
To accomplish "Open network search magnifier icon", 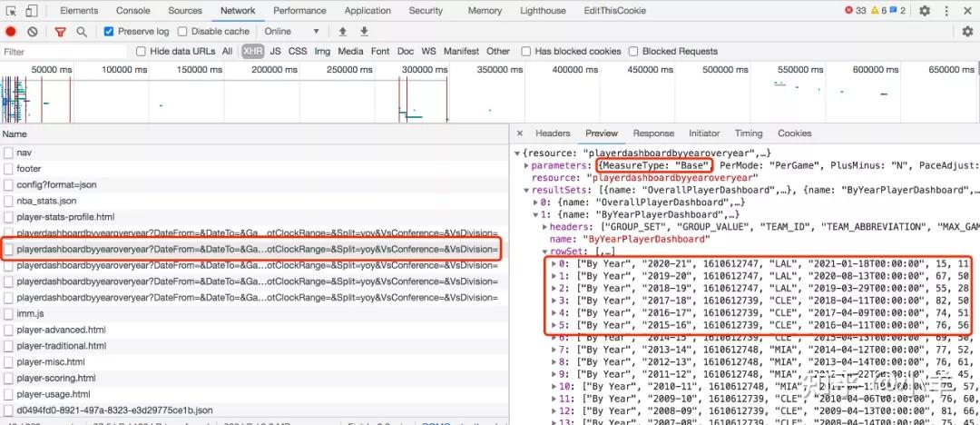I will coord(82,31).
